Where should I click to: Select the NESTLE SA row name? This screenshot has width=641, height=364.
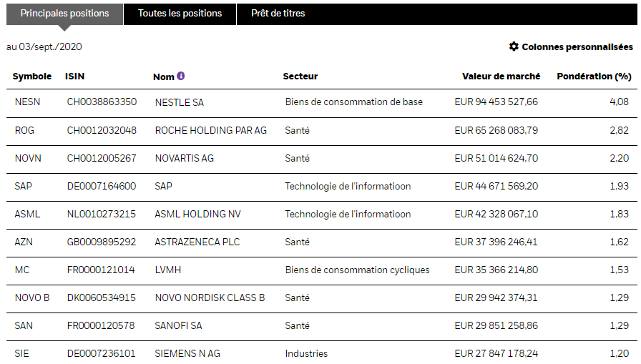click(x=179, y=102)
